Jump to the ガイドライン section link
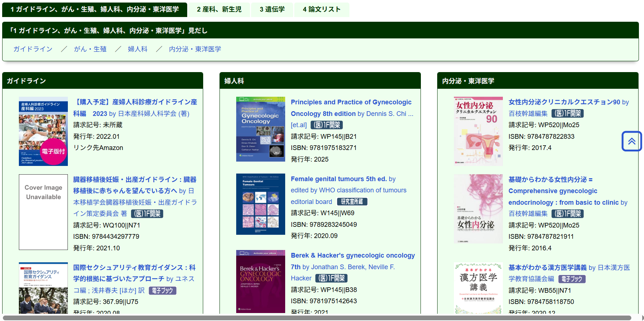644x321 pixels. 33,49
